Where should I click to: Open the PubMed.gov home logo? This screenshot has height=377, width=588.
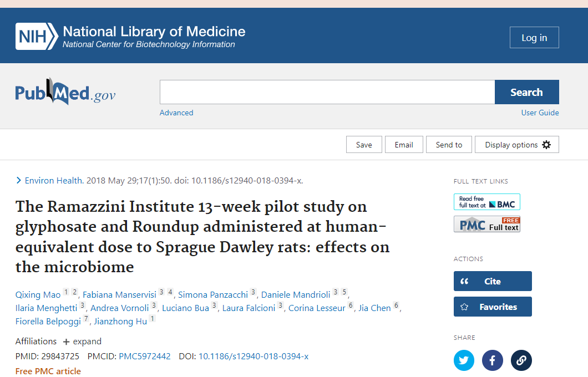point(65,93)
